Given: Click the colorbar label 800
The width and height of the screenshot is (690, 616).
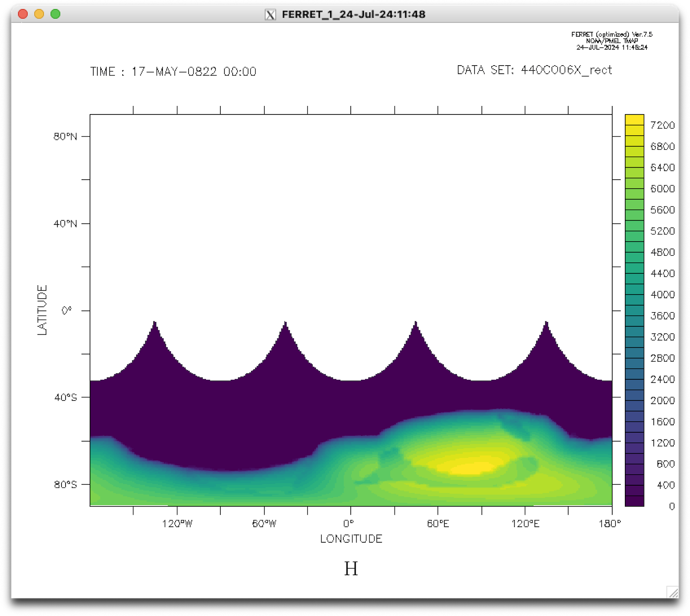Looking at the screenshot, I should point(666,464).
